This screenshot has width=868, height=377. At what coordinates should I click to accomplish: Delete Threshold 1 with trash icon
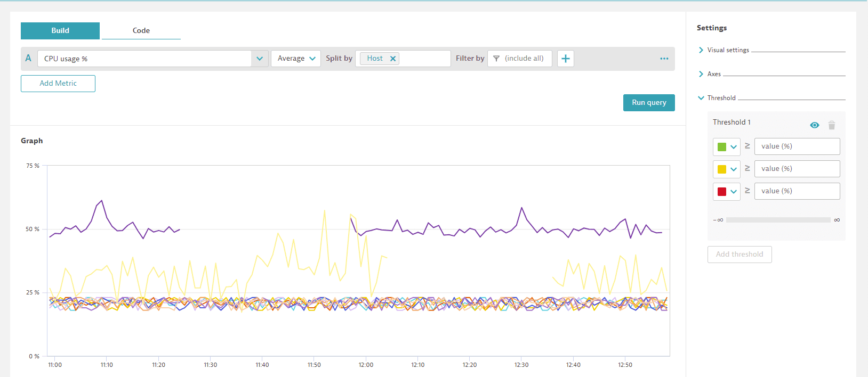(831, 125)
